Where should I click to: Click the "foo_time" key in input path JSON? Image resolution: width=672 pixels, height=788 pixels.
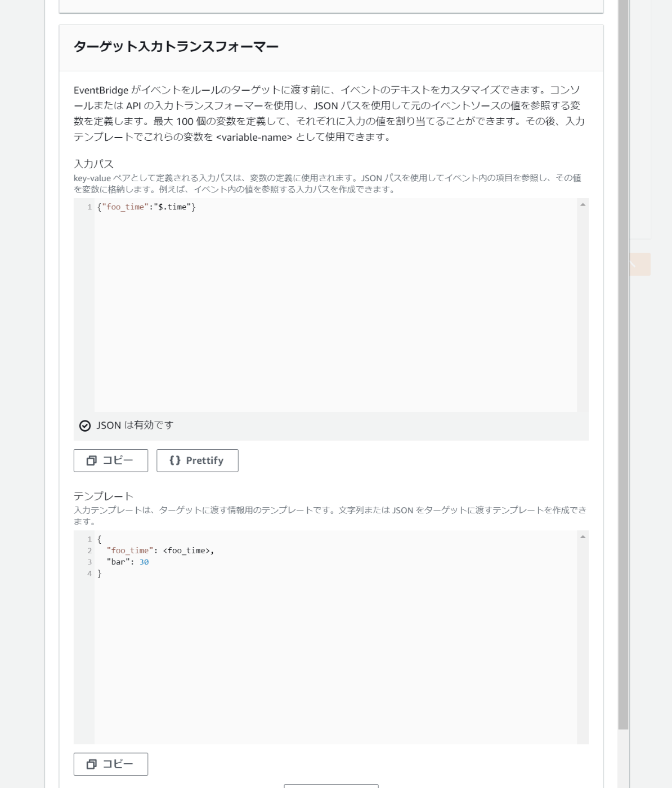click(126, 207)
